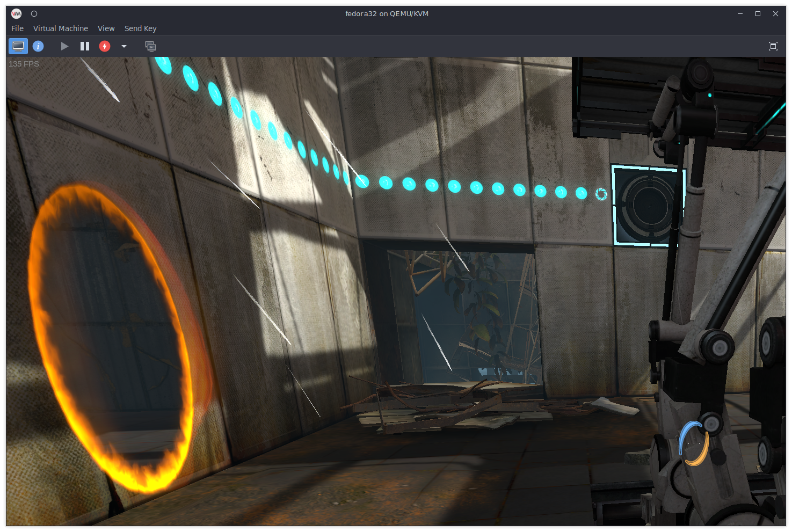The height and width of the screenshot is (532, 792).
Task: Open virtual hardware details info icon
Action: coord(38,46)
